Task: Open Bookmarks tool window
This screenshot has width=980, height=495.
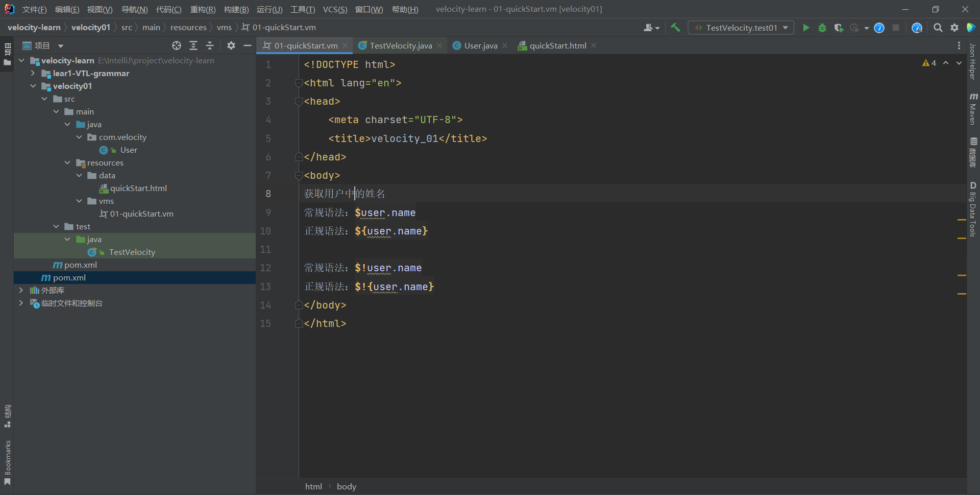Action: click(7, 463)
